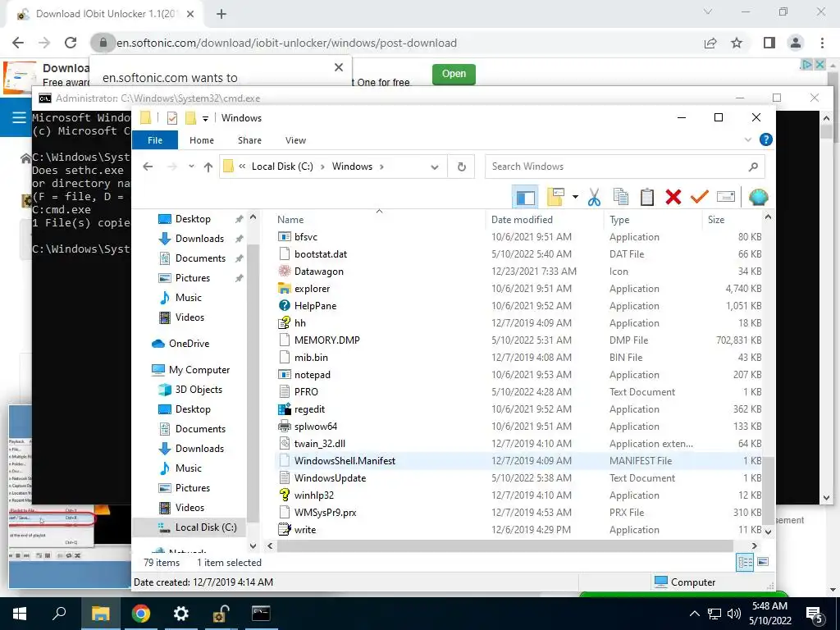Expand the Folder Options dropdown arrow
Screen dimensions: 840x630
click(575, 197)
